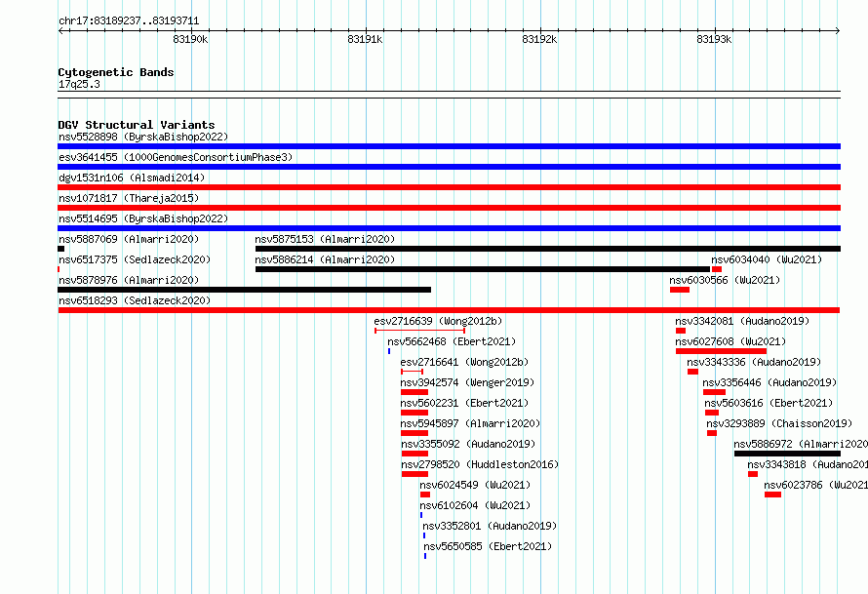Viewport: 868px width, 594px height.
Task: Click the red bar under nsv5602231 (Ebert2021)
Action: [x=414, y=413]
